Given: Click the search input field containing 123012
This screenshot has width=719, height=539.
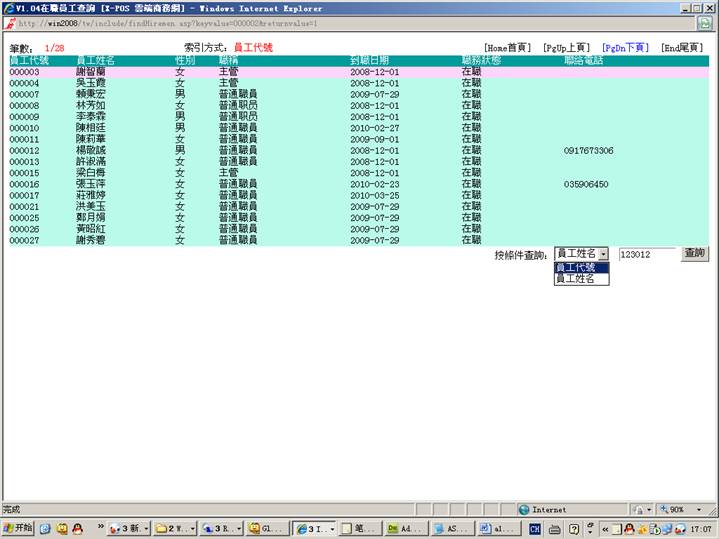Looking at the screenshot, I should click(647, 254).
